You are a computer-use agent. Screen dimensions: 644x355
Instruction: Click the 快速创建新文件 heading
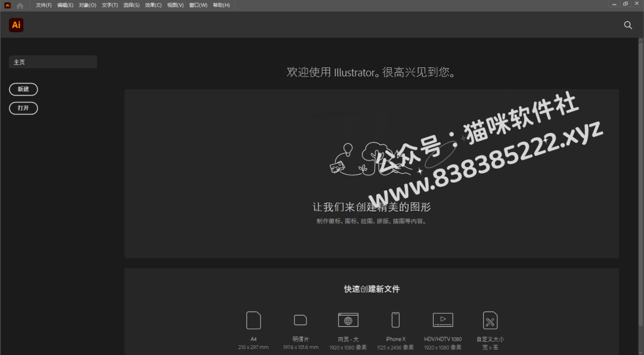pos(371,289)
